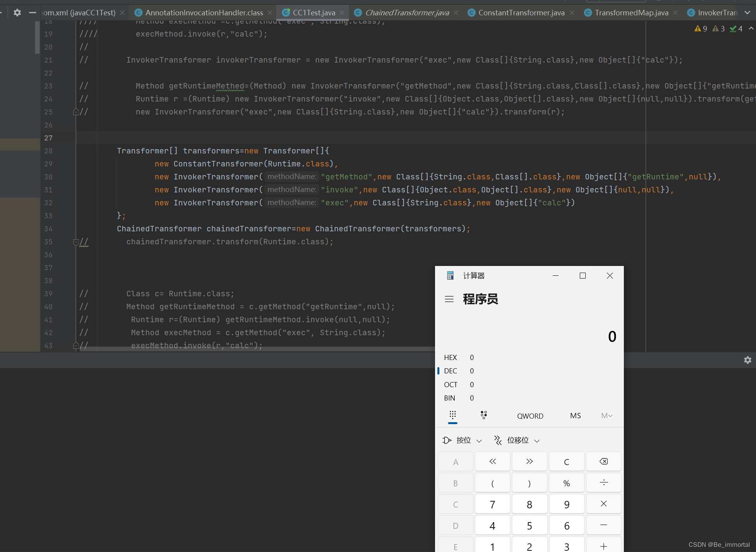This screenshot has height=552, width=756.
Task: Click digit 8 on Calculator keypad
Action: coord(529,504)
